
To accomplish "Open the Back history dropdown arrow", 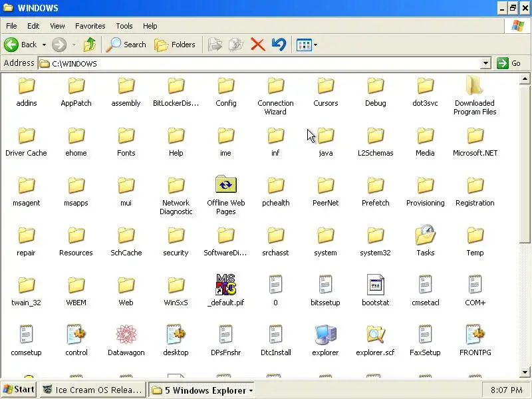I will click(44, 45).
